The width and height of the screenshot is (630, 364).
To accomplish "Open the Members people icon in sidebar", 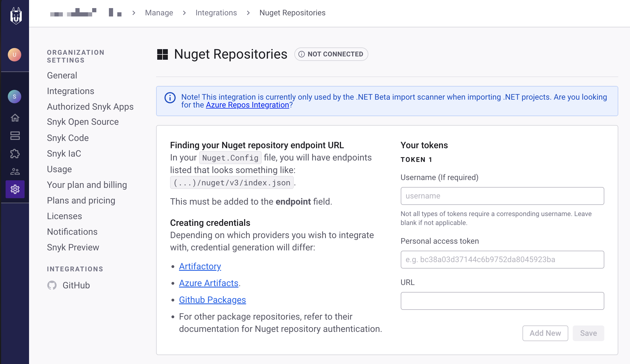I will coord(15,171).
